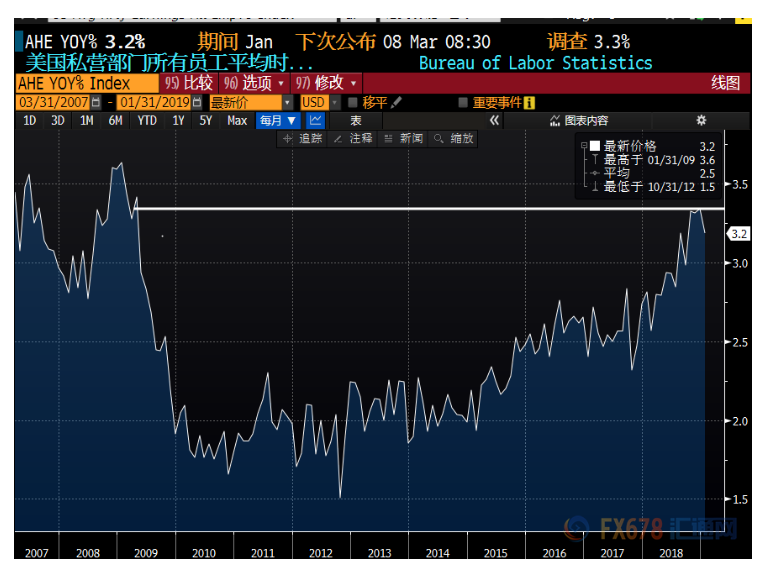Toggle the 重要事件 checkbox

coord(462,103)
